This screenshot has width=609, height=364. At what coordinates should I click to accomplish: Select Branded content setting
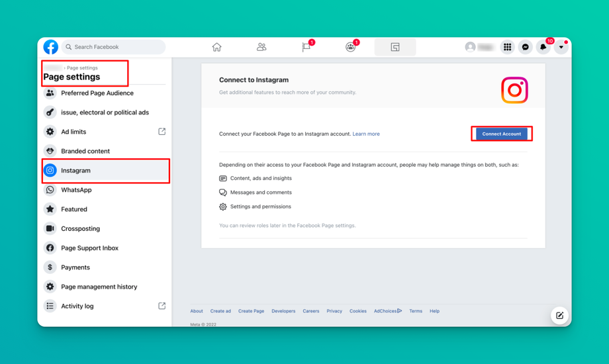click(105, 151)
